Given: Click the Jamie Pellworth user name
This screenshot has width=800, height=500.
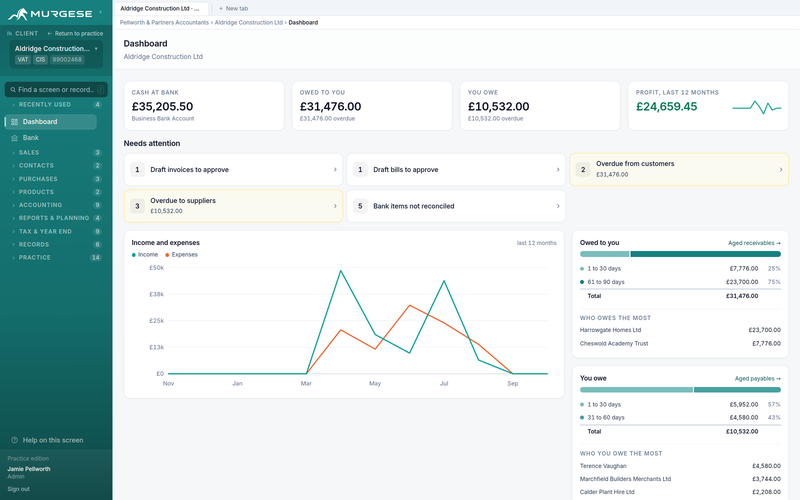Looking at the screenshot, I should 29,469.
